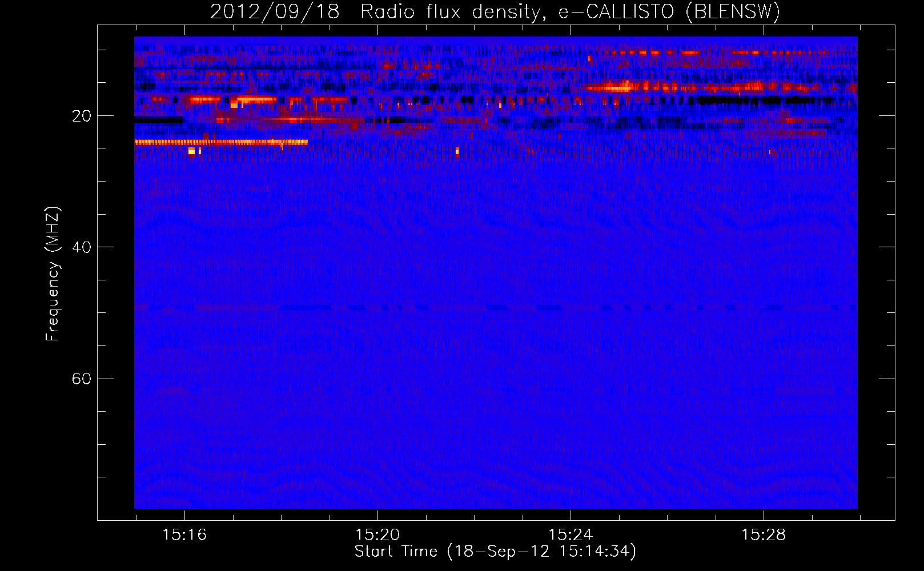Click the 20 frequency tick label
The height and width of the screenshot is (571, 924).
82,116
